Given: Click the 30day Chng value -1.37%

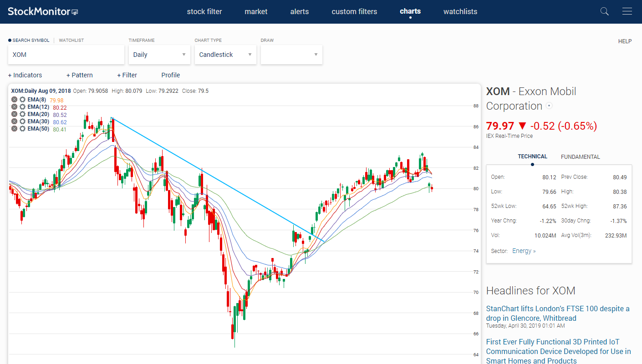Looking at the screenshot, I should click(618, 221).
